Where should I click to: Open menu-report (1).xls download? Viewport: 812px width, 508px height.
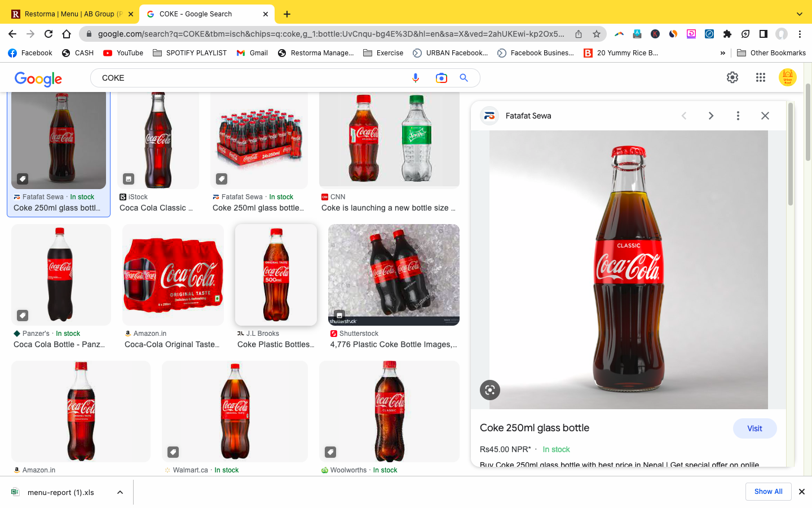tap(60, 492)
